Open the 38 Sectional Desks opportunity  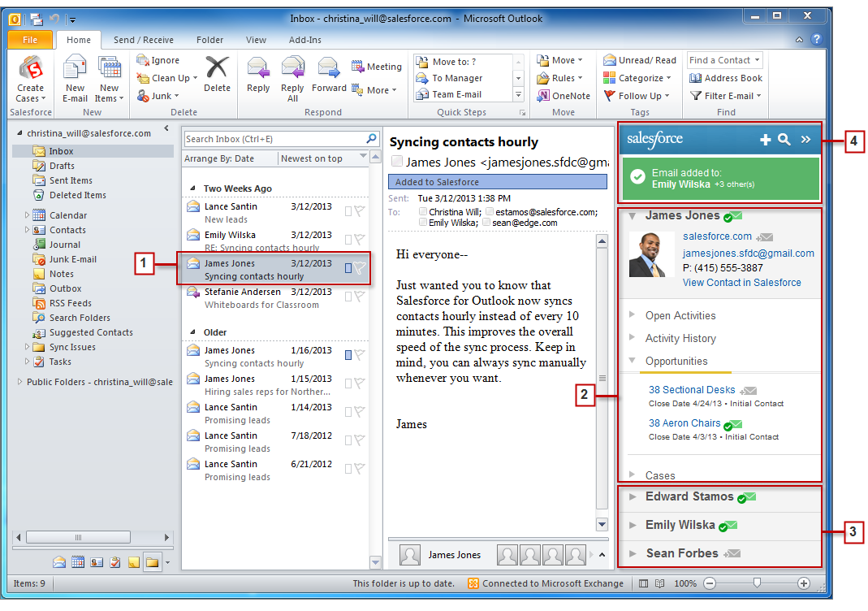pos(692,390)
